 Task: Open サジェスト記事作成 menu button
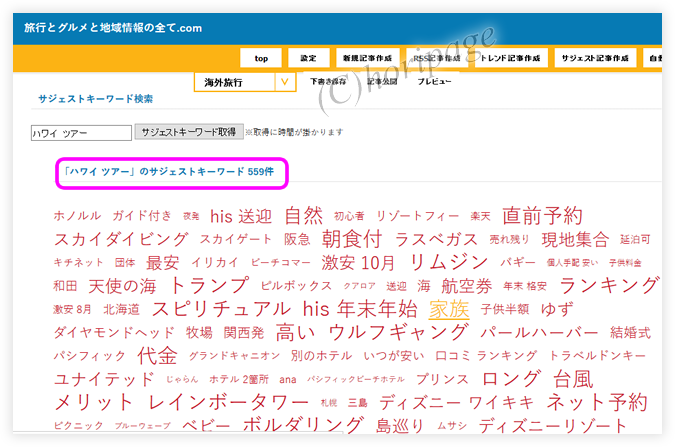coord(595,58)
